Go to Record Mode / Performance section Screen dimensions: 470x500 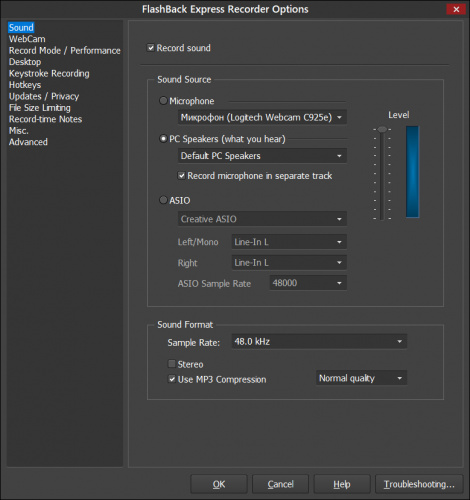click(x=65, y=50)
